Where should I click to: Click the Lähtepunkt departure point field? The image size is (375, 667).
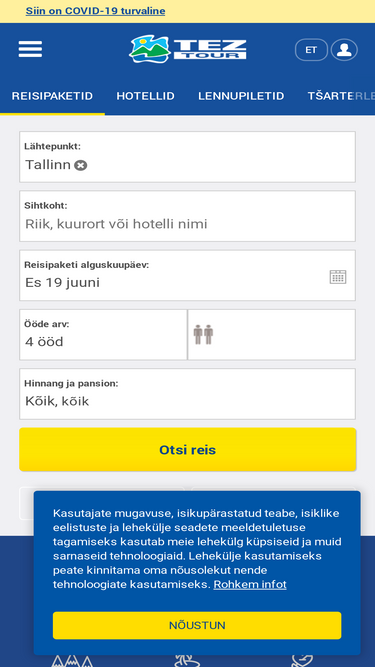pos(188,157)
